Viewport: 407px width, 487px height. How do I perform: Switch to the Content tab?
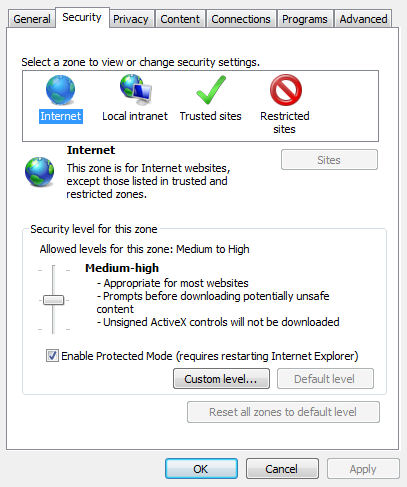180,19
